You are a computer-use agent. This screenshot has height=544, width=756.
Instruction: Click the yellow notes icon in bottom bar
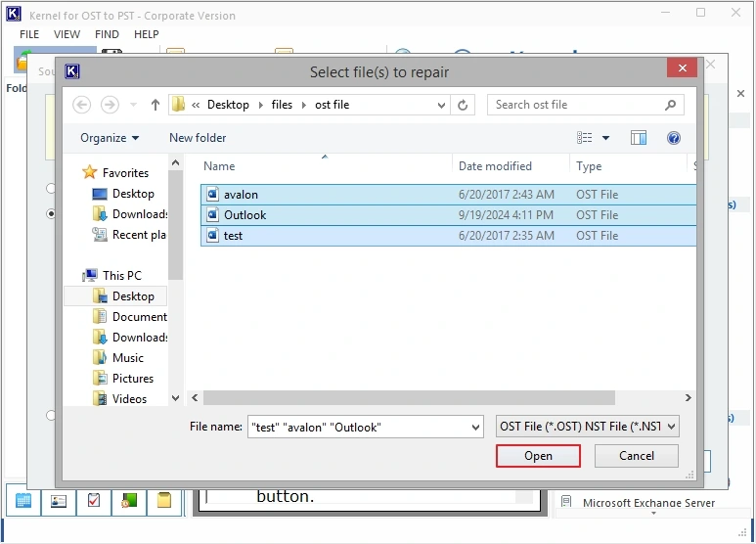[164, 501]
